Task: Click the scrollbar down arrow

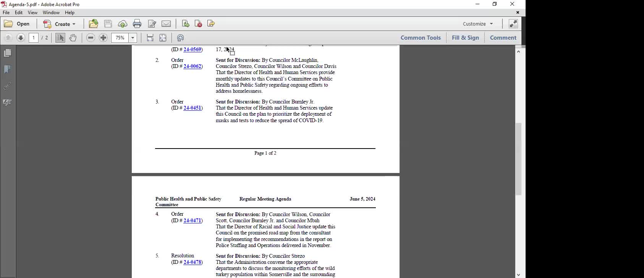Action: (518, 275)
